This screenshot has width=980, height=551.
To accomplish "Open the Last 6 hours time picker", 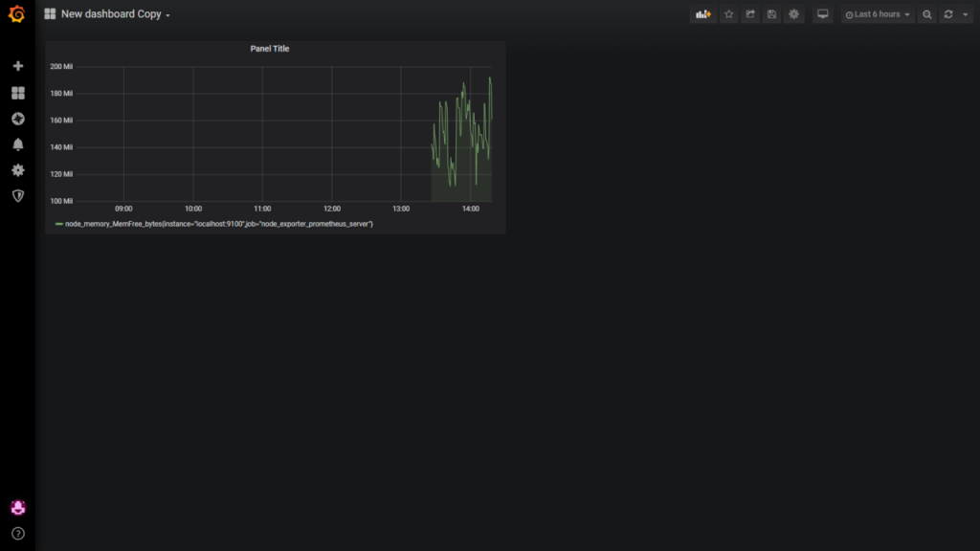I will pyautogui.click(x=878, y=14).
